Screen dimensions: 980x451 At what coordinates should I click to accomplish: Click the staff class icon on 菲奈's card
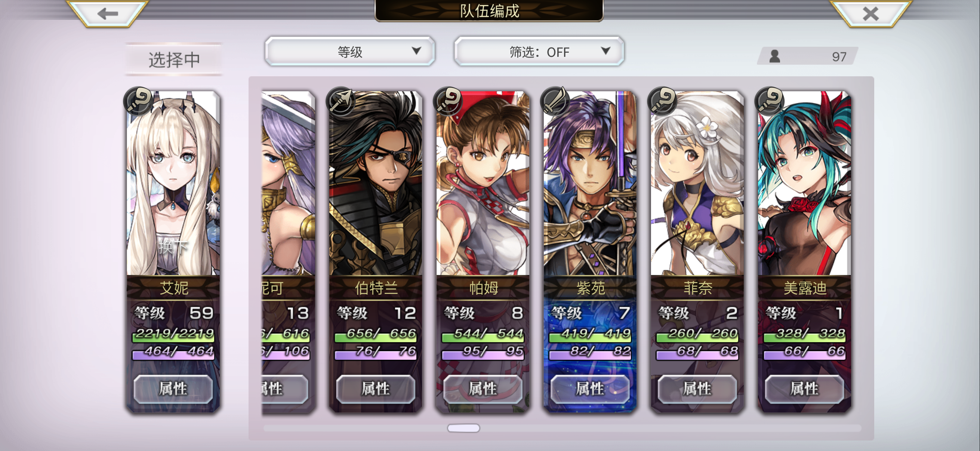click(662, 101)
